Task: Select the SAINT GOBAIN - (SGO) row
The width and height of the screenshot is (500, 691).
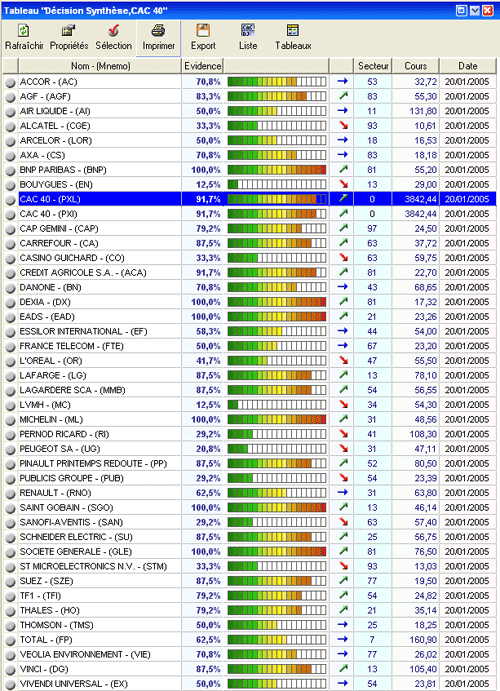Action: (250, 508)
